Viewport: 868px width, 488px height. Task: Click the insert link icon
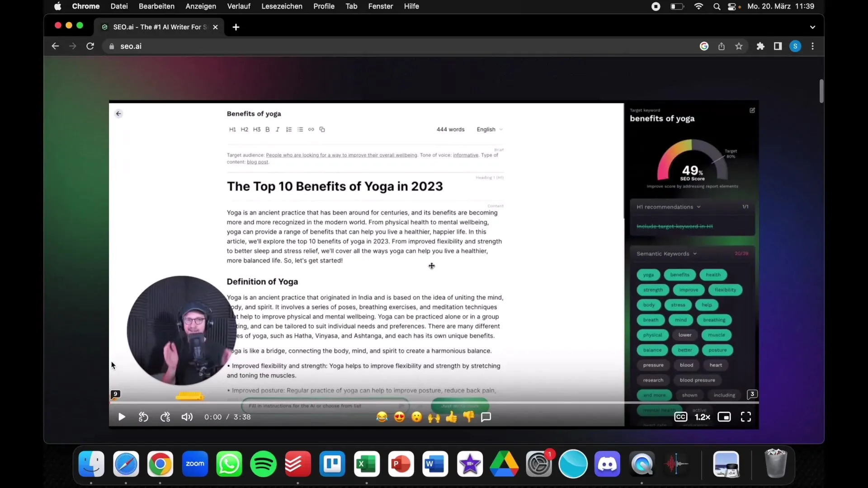click(x=311, y=129)
